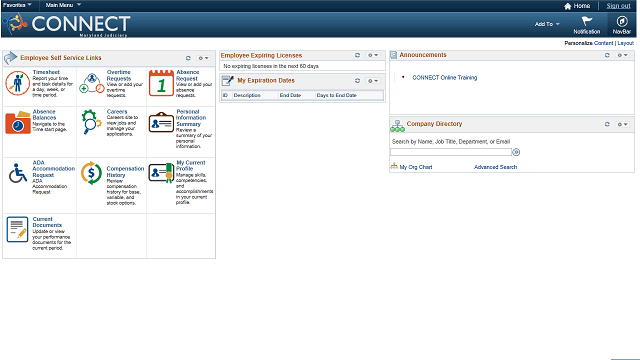Click the Company Directory search input field
Image resolution: width=640 pixels, height=360 pixels.
pos(451,152)
